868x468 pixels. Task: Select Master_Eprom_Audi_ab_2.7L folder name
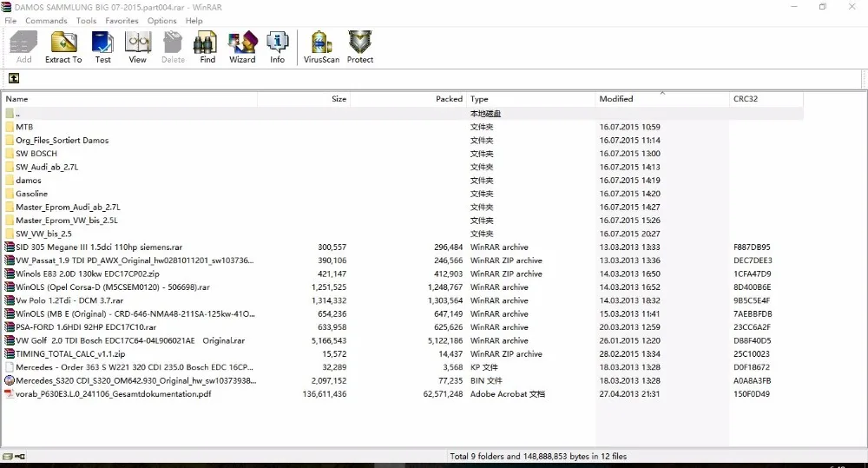coord(68,208)
